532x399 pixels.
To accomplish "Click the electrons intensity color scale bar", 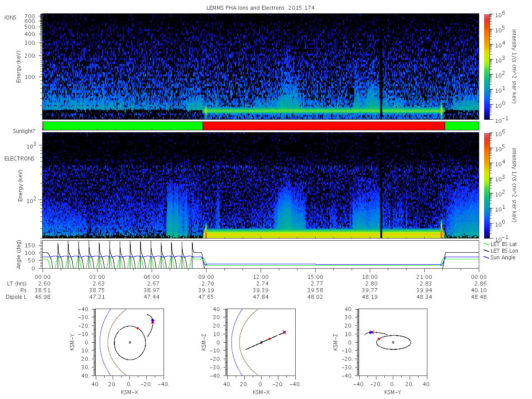I will point(486,185).
